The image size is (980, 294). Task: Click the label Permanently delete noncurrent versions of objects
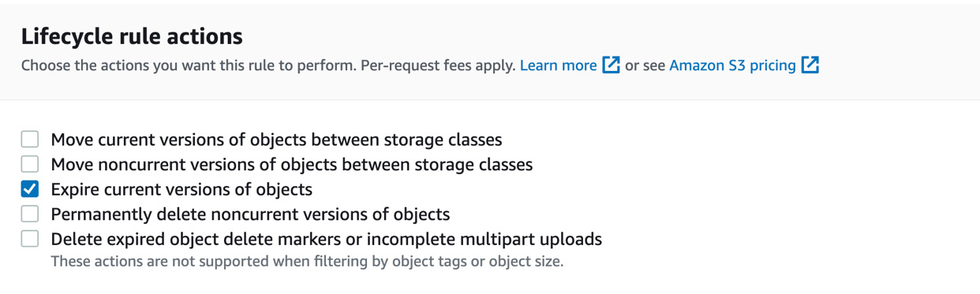[x=250, y=214]
